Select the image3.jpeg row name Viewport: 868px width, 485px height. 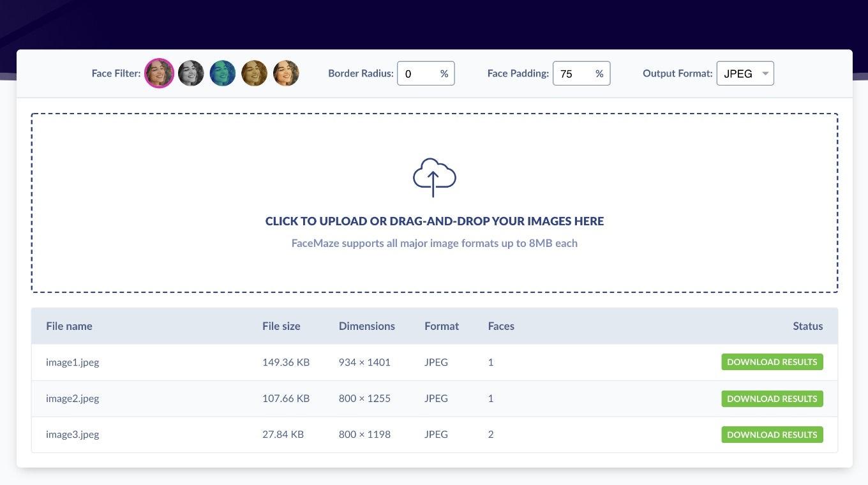coord(72,435)
